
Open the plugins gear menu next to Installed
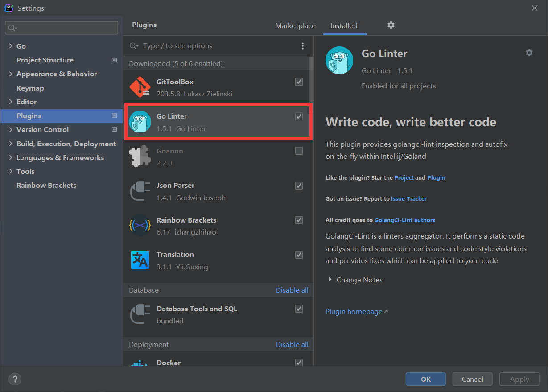coord(391,25)
